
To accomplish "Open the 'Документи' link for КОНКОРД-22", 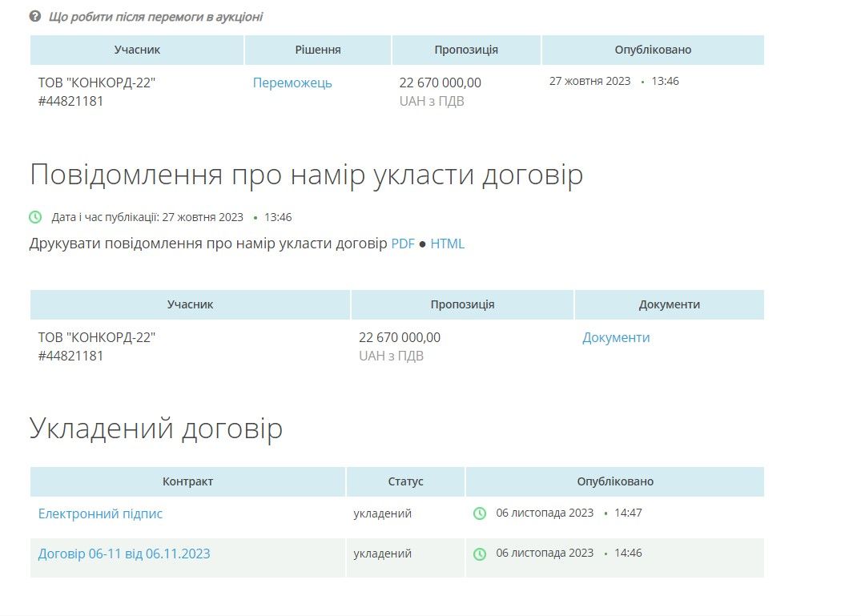I will [615, 337].
